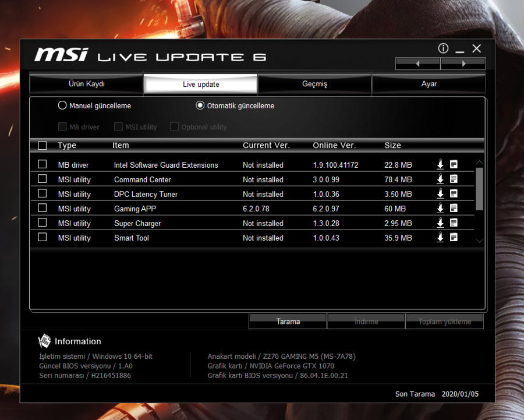Screen dimensions: 524x420
Task: Tick the Command Center checkbox
Action: (x=42, y=179)
